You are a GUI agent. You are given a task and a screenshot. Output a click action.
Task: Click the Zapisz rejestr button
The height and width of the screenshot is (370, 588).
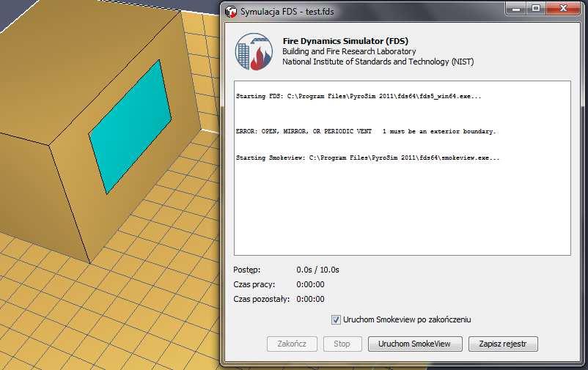(x=503, y=344)
